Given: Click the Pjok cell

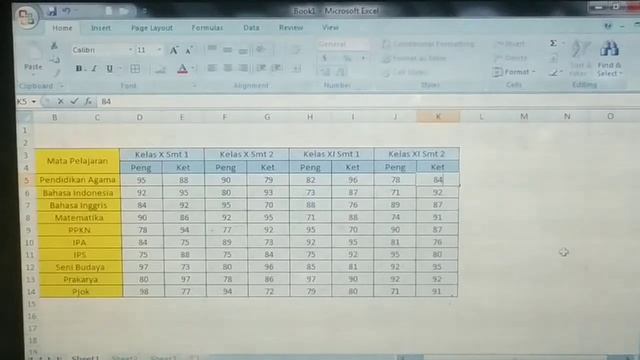Looking at the screenshot, I should [81, 291].
